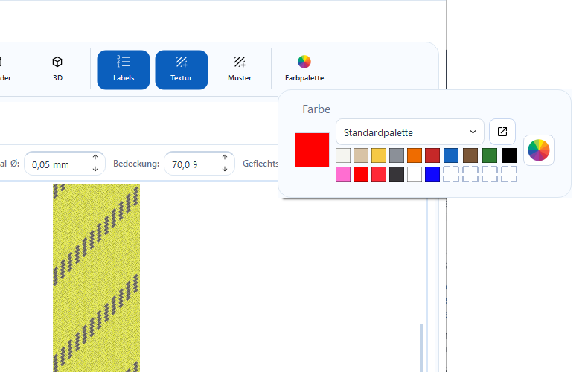Click the Muster tool
Screen dimensions: 588x372
(240, 70)
